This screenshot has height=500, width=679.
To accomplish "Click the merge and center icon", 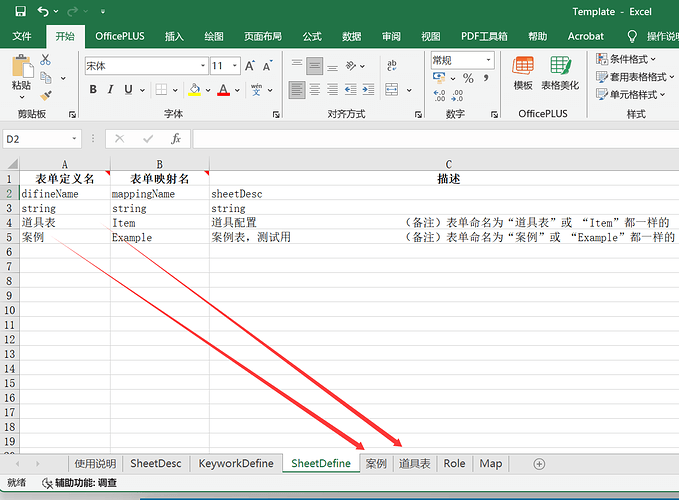I will (391, 90).
